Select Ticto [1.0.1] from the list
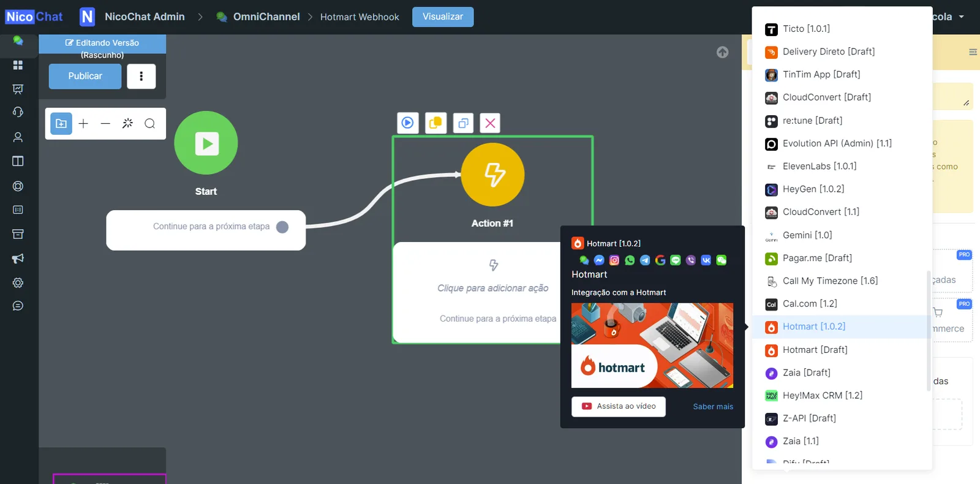This screenshot has width=980, height=484. pos(842,29)
